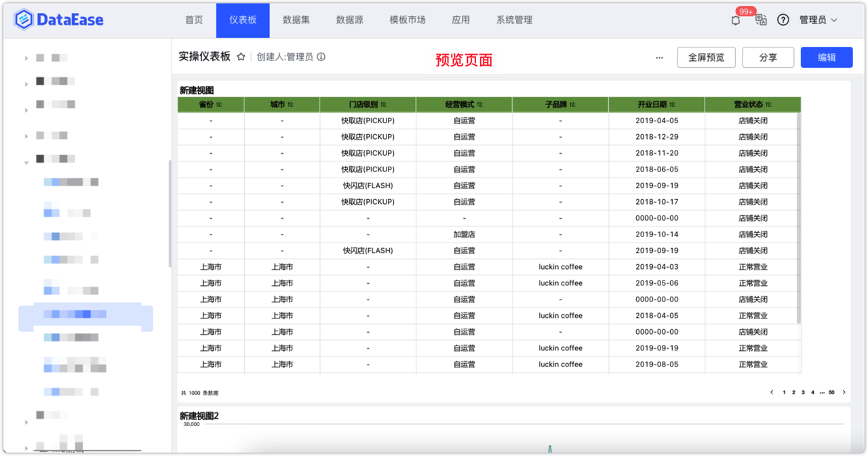868x456 pixels.
Task: Go to table page 3
Action: 803,392
